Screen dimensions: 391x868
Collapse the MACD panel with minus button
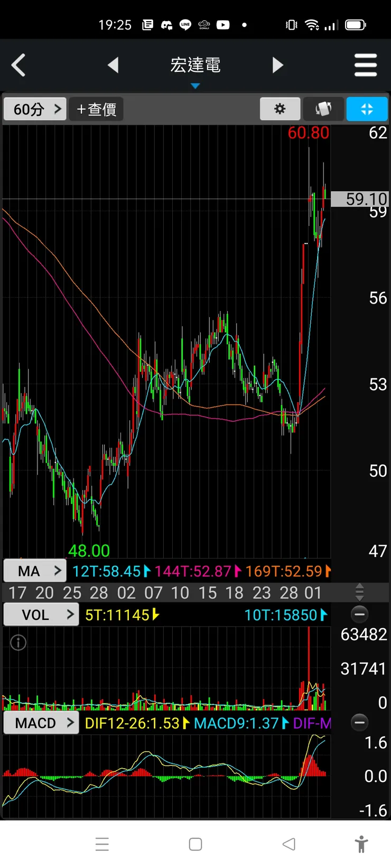click(359, 722)
